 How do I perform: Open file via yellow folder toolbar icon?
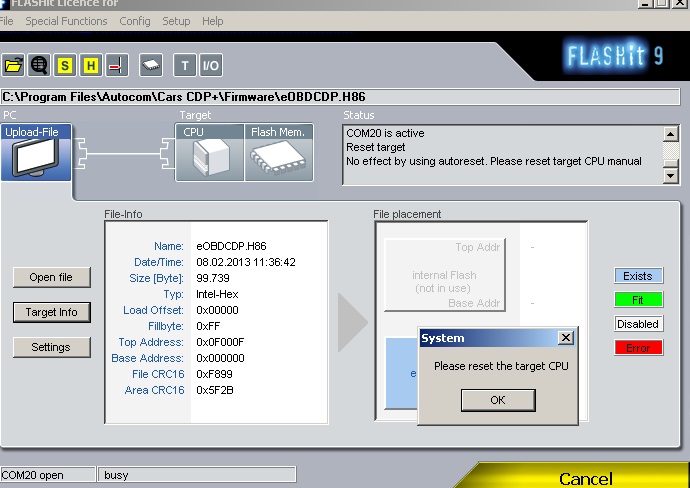(13, 66)
